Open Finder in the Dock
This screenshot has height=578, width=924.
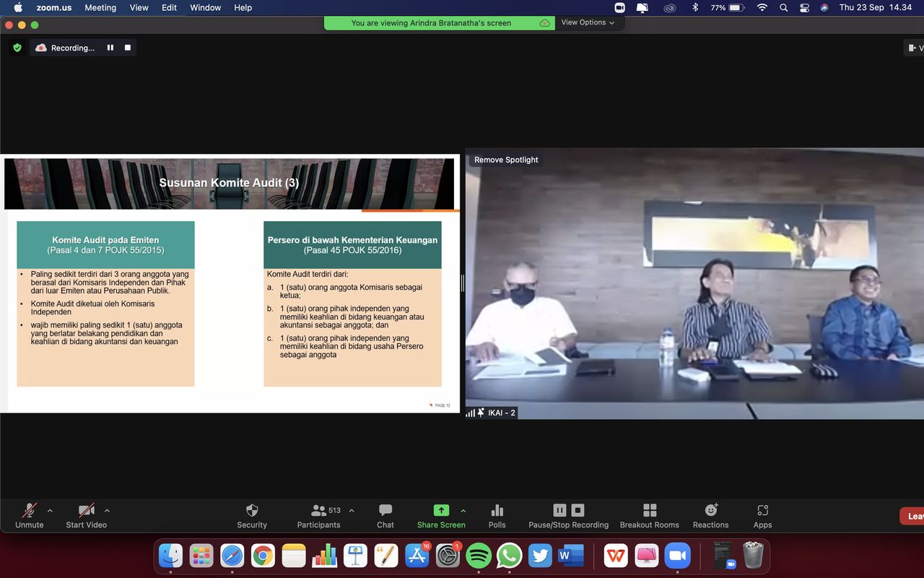click(171, 555)
